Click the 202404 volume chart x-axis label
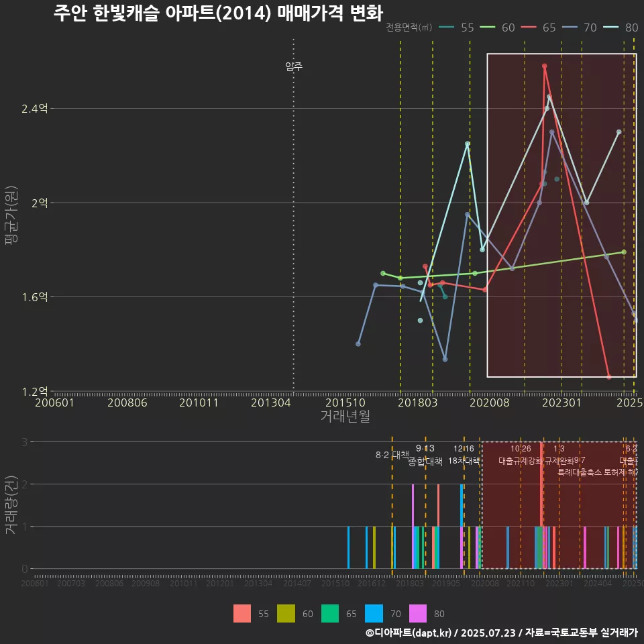Viewport: 644px width, 644px height. coord(598,583)
